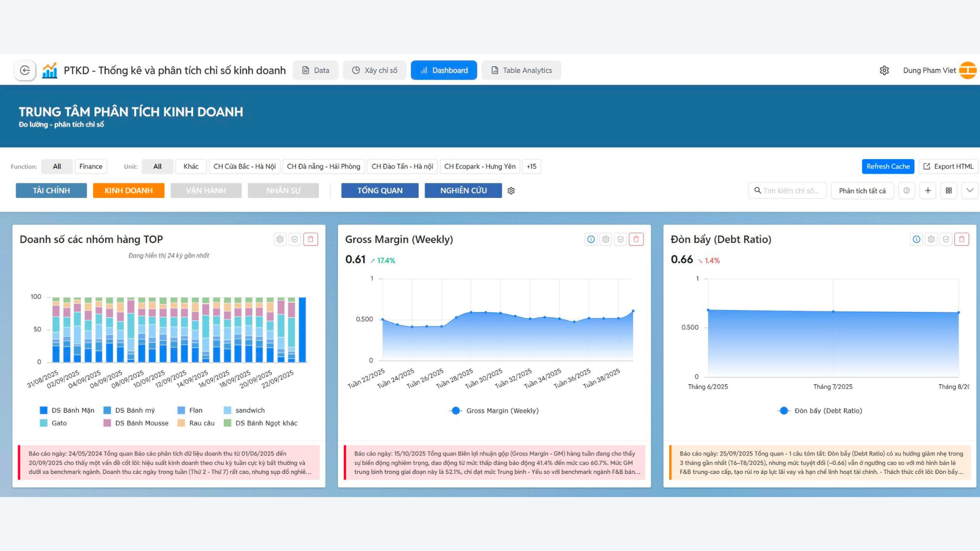The image size is (980, 551).
Task: Open settings for Doanh số các nhóm hàng TOP
Action: click(x=280, y=239)
